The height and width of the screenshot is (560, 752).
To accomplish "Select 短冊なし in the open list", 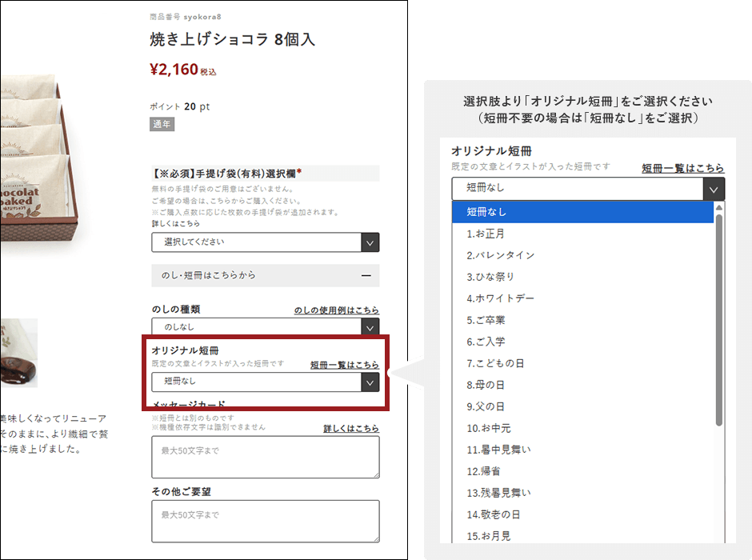I will pyautogui.click(x=582, y=212).
